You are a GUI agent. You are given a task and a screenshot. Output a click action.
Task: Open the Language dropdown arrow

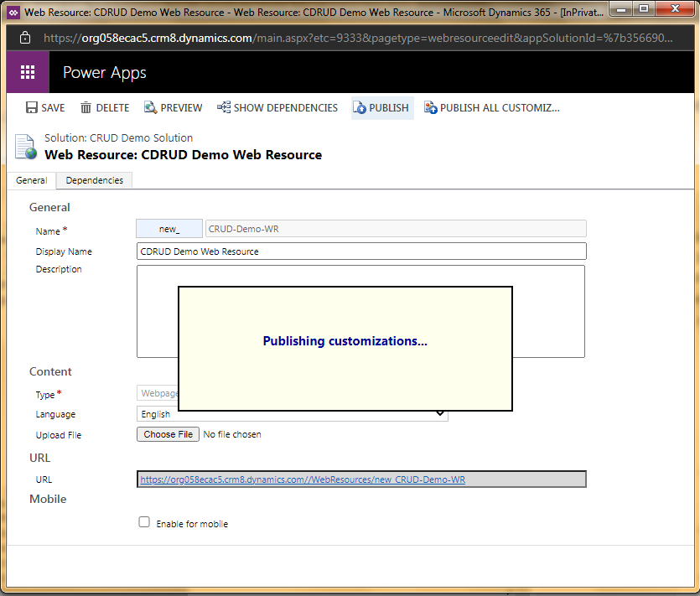440,413
